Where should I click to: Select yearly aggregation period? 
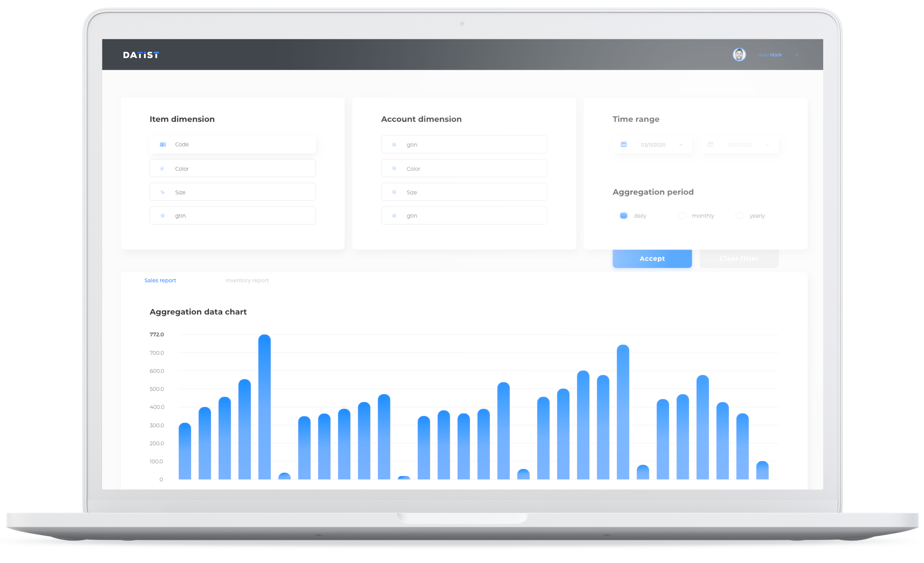pyautogui.click(x=739, y=216)
